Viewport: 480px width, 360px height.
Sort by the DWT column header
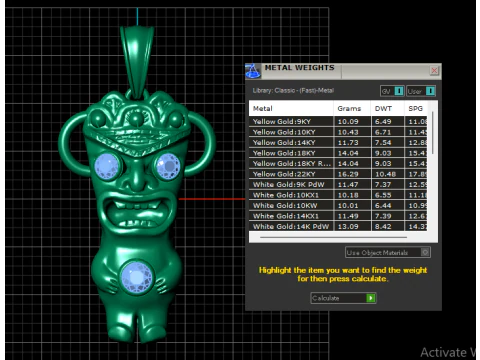click(387, 108)
